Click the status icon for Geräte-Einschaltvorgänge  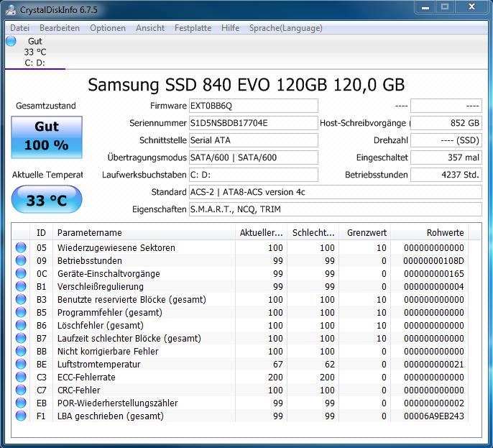pos(21,273)
